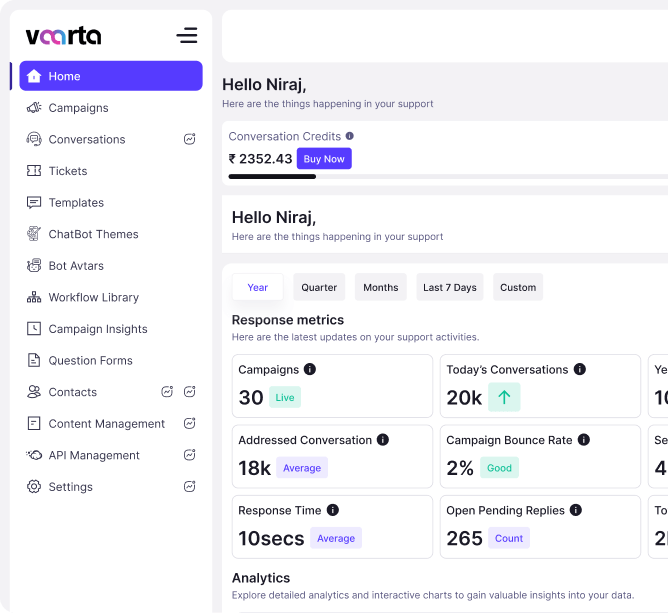This screenshot has width=668, height=613.
Task: Click the Average badge on Response Time
Action: pyautogui.click(x=336, y=538)
